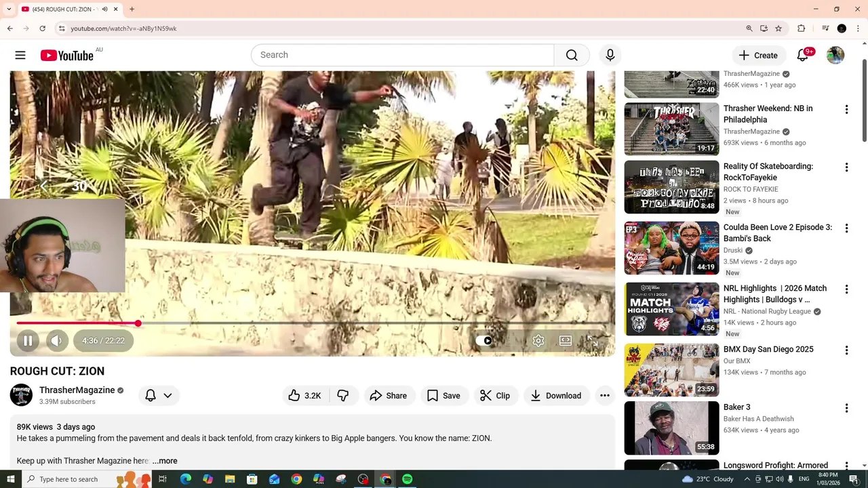
Task: Open the tab search dropdown arrow
Action: 9,9
